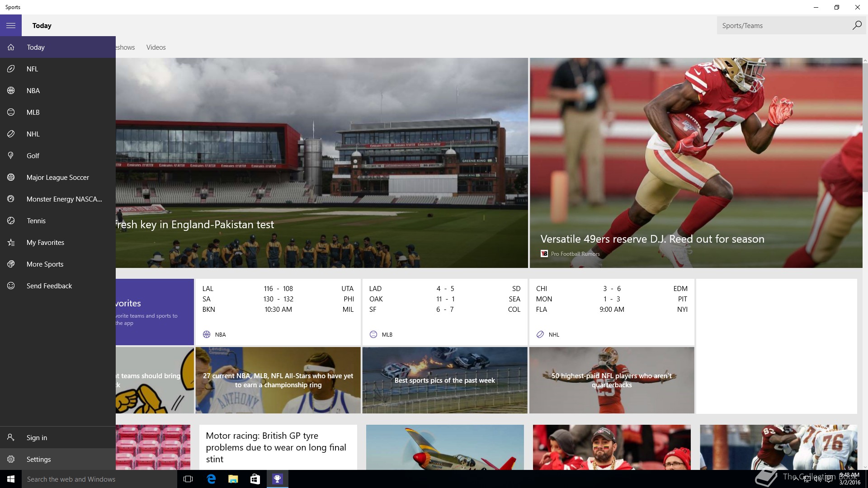Image resolution: width=868 pixels, height=488 pixels.
Task: Click the Send Feedback smiley icon
Action: click(x=11, y=286)
